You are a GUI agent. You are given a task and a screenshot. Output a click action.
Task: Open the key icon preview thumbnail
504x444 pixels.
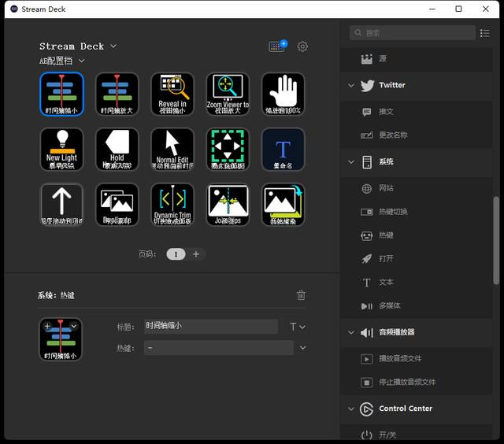point(61,339)
